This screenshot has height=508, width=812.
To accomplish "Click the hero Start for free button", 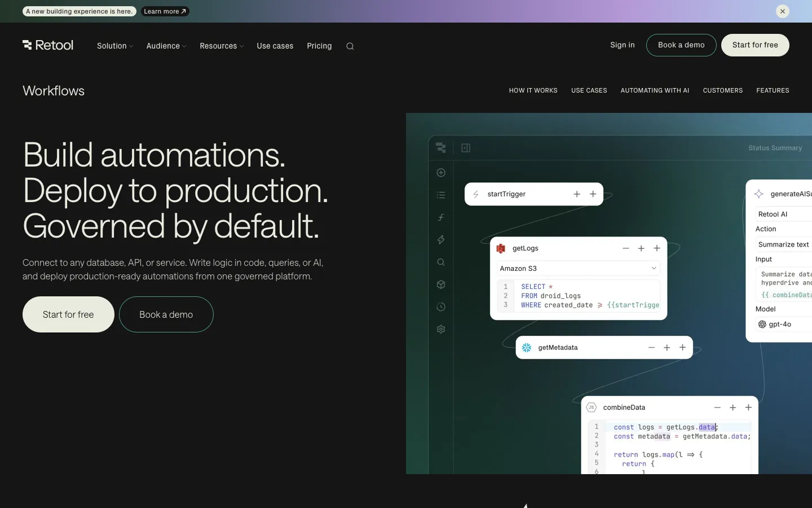I will [x=68, y=314].
